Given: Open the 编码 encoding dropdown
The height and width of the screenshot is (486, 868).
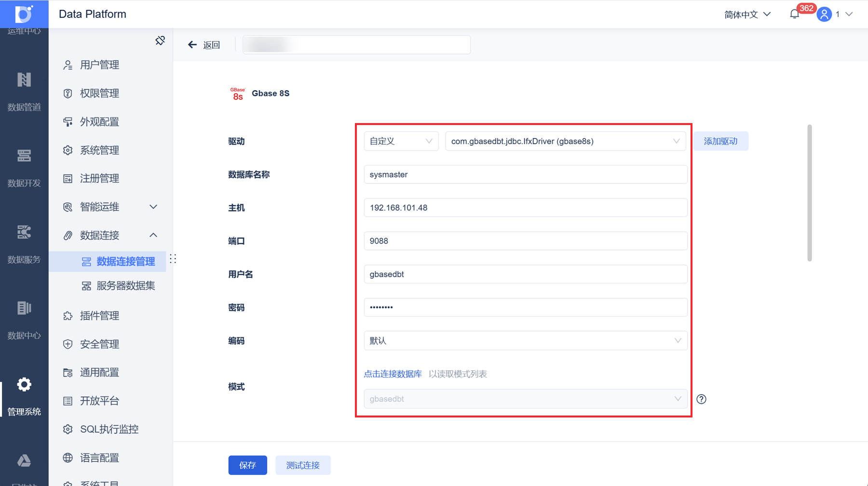Looking at the screenshot, I should point(526,341).
